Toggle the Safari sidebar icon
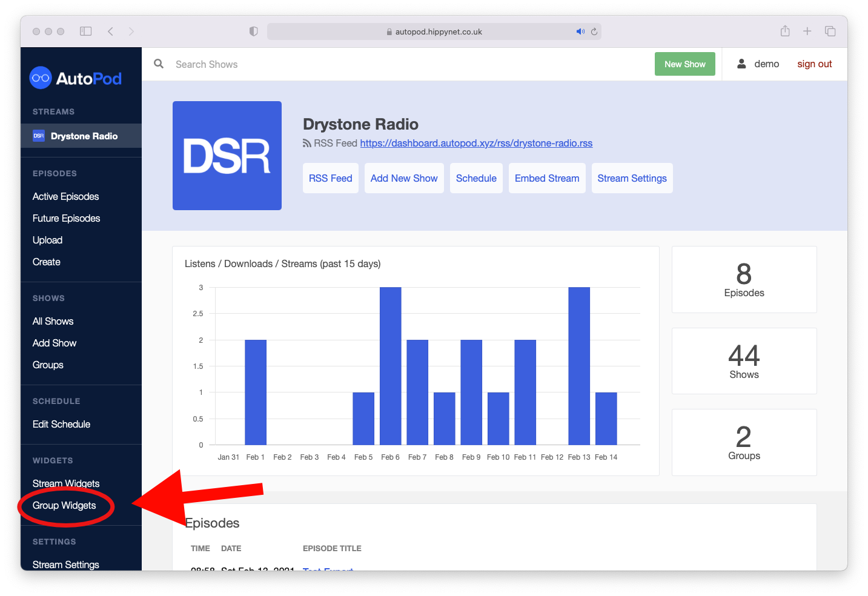The width and height of the screenshot is (868, 596). 85,31
